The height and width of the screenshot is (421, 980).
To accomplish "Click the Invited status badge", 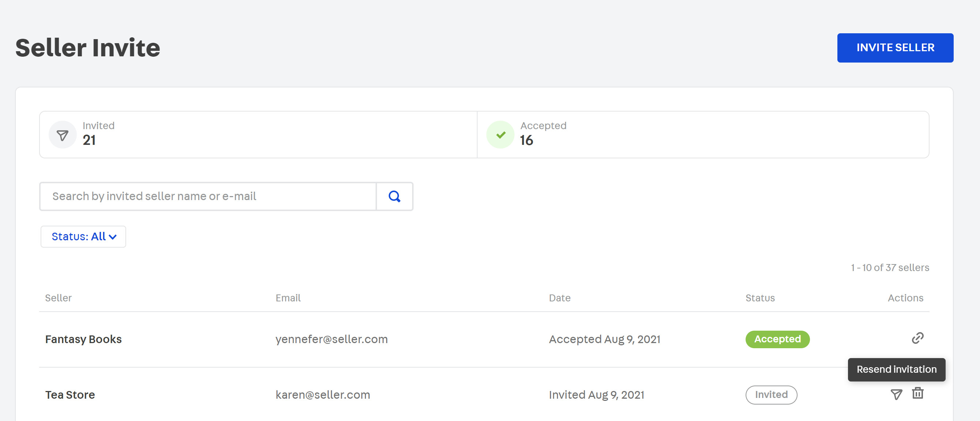I will (771, 395).
